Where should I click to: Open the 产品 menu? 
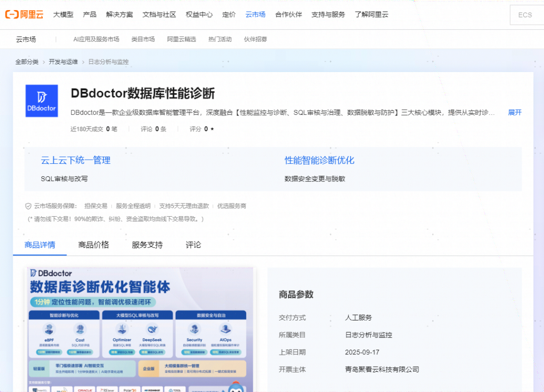(x=90, y=15)
